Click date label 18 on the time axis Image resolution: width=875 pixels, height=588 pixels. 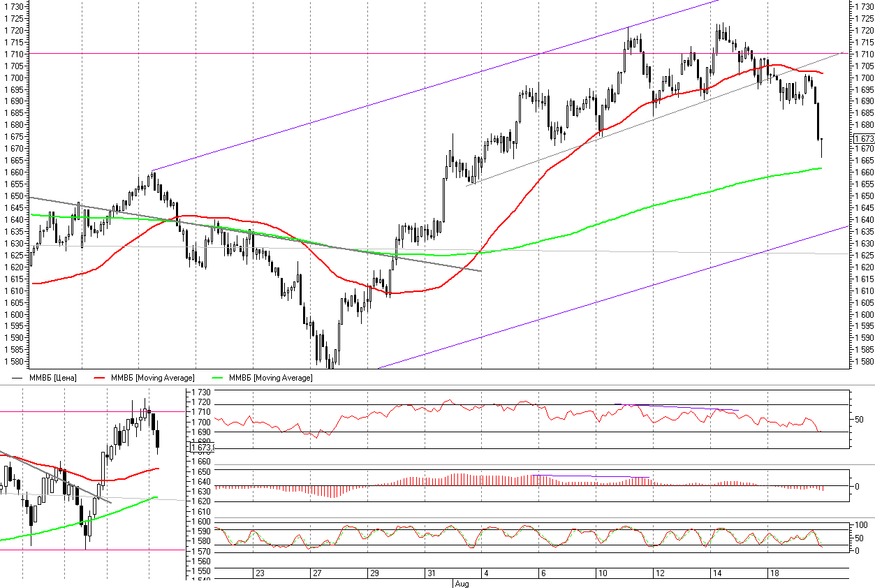(774, 573)
